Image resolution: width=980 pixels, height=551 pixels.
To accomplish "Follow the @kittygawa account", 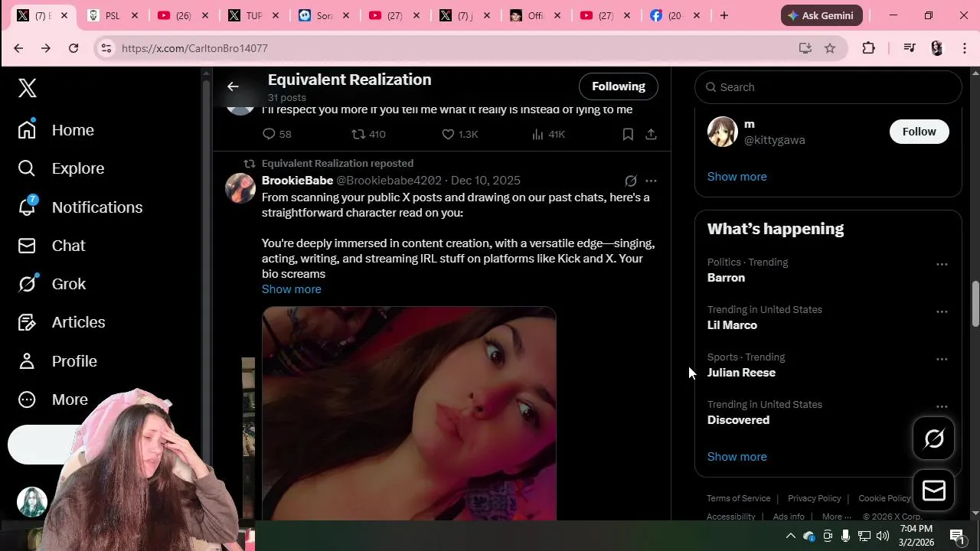I will [919, 132].
